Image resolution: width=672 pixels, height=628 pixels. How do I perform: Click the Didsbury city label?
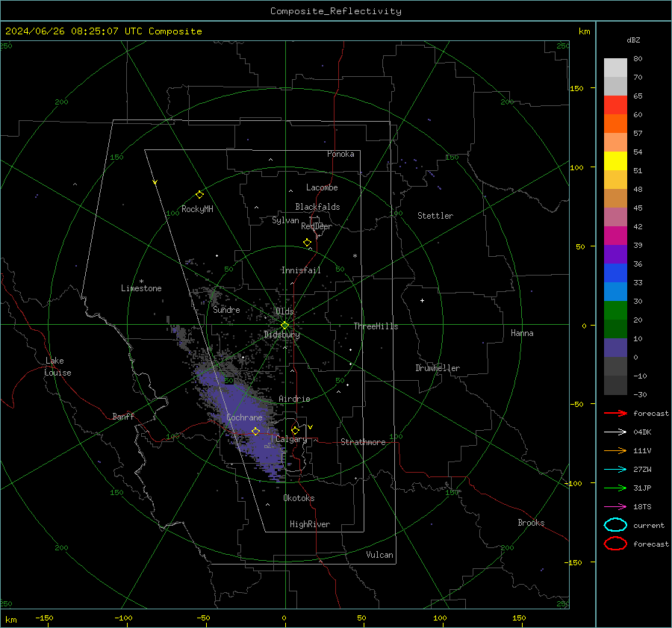[281, 335]
